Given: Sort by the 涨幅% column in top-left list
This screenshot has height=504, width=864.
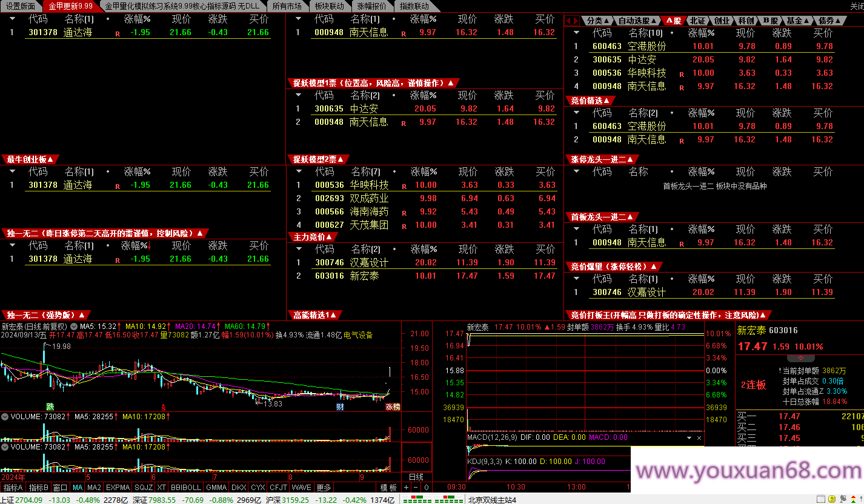Looking at the screenshot, I should pos(137,19).
